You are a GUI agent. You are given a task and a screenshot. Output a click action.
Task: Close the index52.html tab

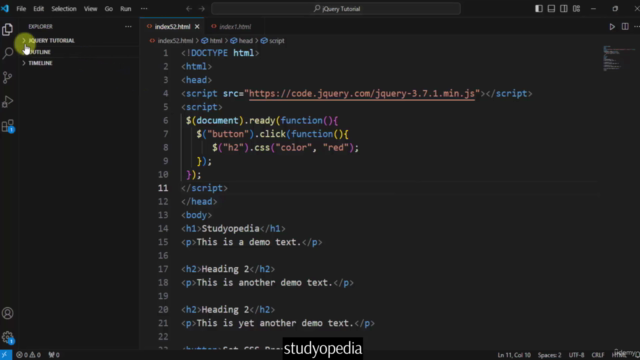click(197, 27)
